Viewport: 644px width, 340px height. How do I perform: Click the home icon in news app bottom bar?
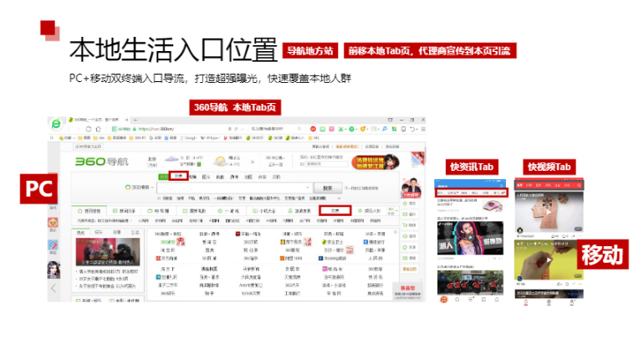(444, 299)
